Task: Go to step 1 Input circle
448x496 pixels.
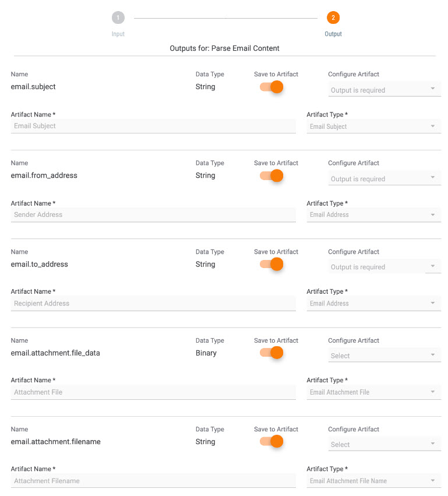Action: pos(118,17)
